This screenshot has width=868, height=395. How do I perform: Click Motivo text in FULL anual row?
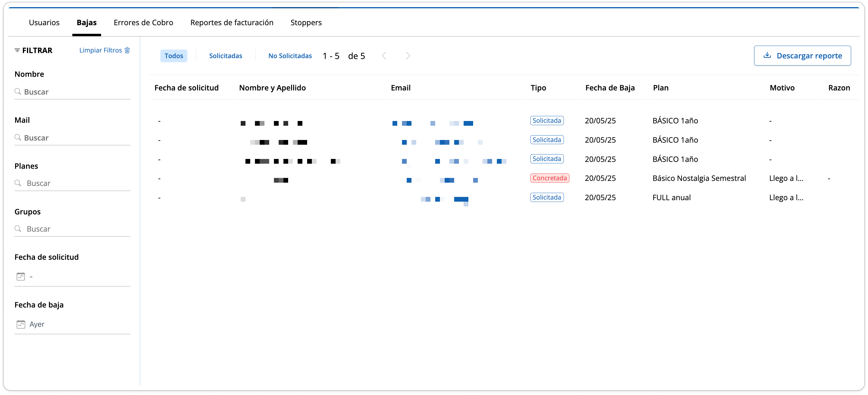786,197
